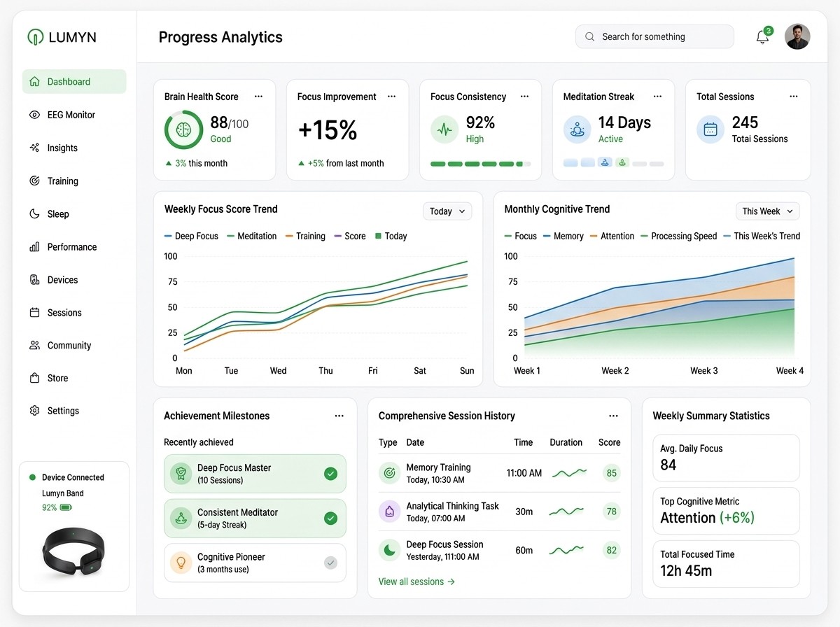Click the Analytical Thinking Task type icon
840x627 pixels.
tap(389, 512)
